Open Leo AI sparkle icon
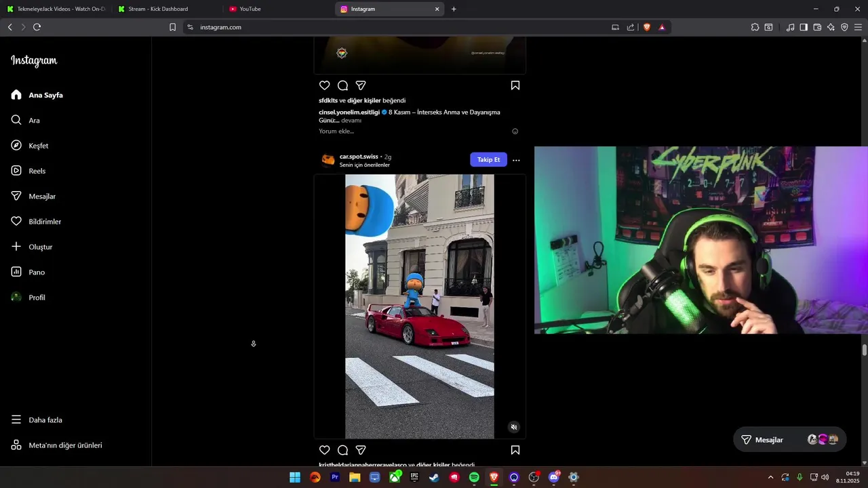This screenshot has height=488, width=868. [x=831, y=27]
